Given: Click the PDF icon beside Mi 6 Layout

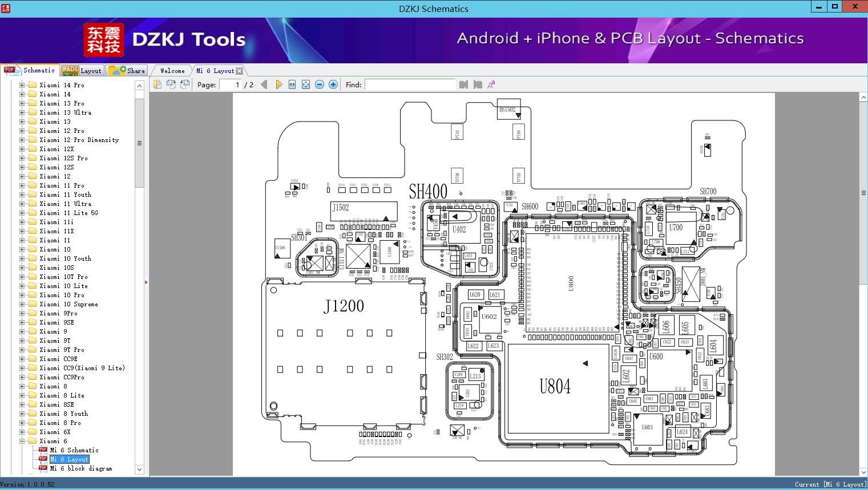Looking at the screenshot, I should click(x=43, y=459).
